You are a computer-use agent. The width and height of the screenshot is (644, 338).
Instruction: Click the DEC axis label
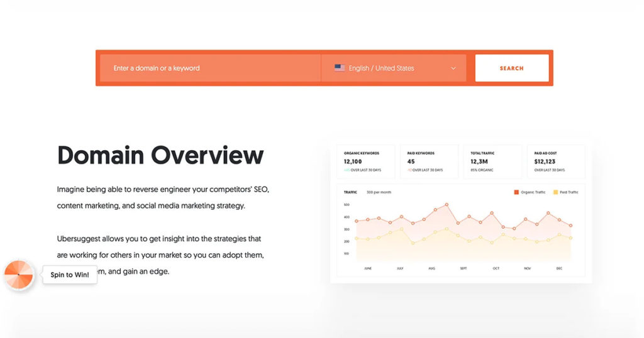pos(559,268)
